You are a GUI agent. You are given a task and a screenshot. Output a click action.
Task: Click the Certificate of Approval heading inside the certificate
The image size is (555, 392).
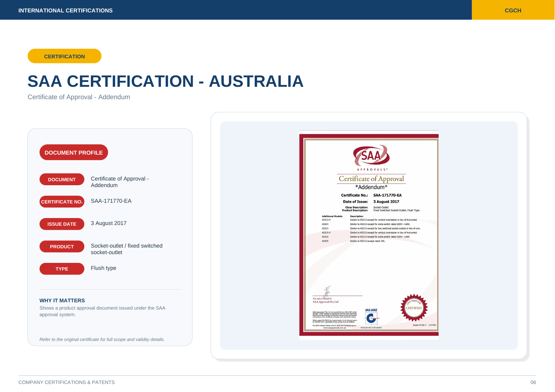click(371, 179)
